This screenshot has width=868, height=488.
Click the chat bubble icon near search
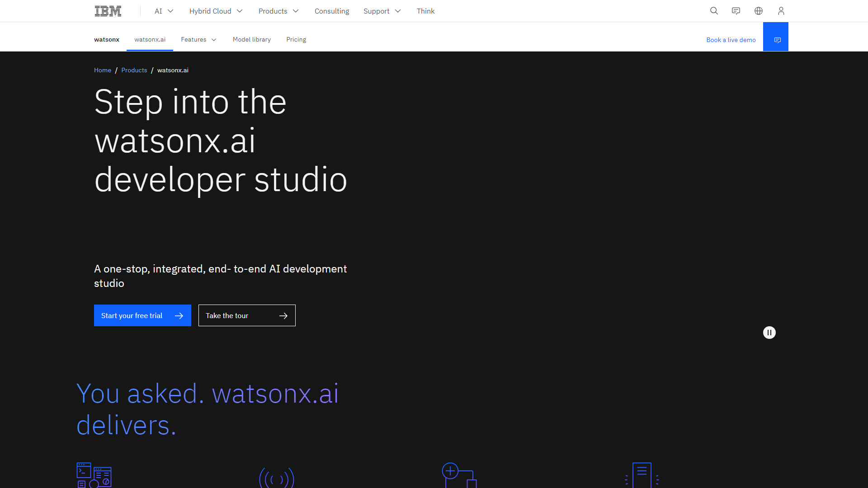(x=736, y=11)
